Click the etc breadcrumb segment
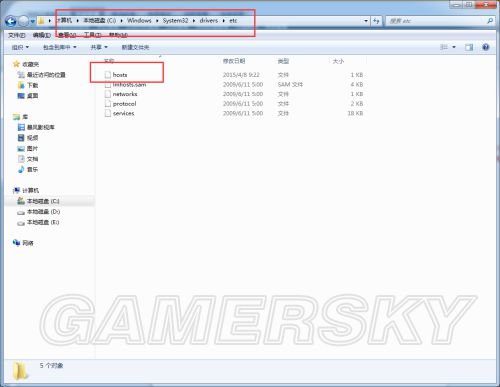The width and height of the screenshot is (500, 387). click(233, 21)
